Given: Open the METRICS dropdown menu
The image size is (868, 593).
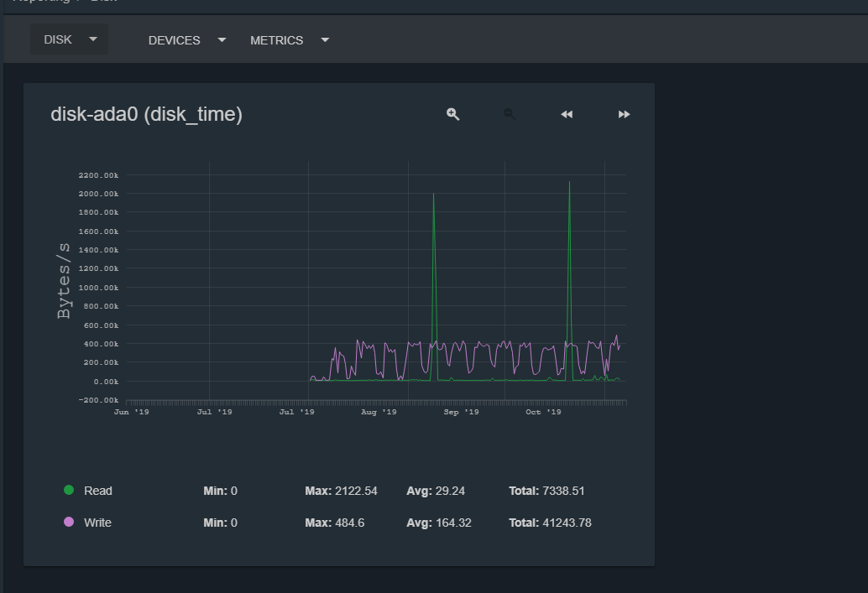Looking at the screenshot, I should [289, 40].
